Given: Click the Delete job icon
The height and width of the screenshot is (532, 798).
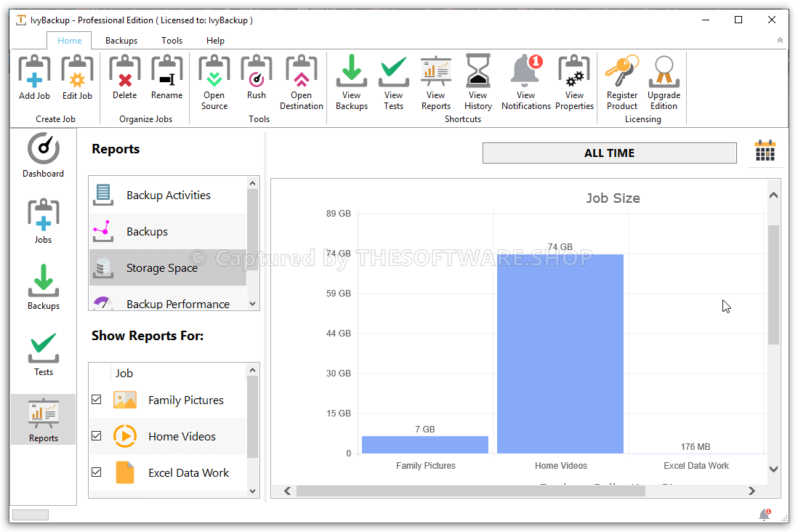Looking at the screenshot, I should tap(124, 72).
